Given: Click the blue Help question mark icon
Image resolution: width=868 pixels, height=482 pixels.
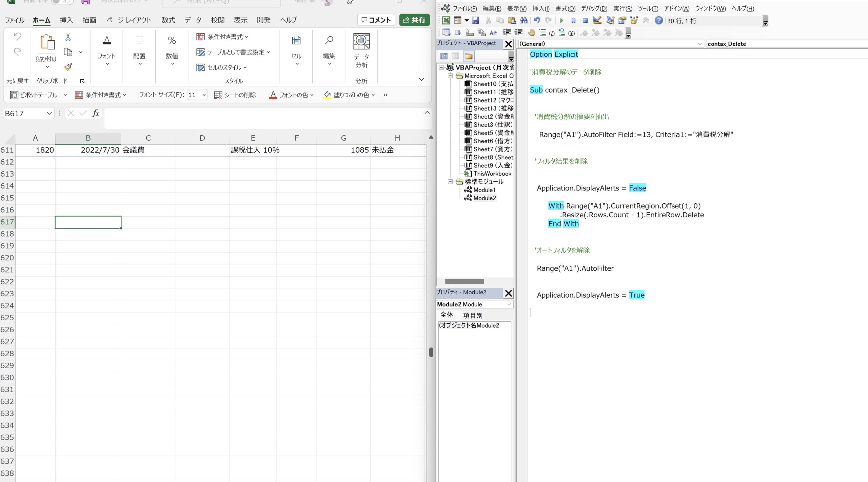Looking at the screenshot, I should 658,21.
